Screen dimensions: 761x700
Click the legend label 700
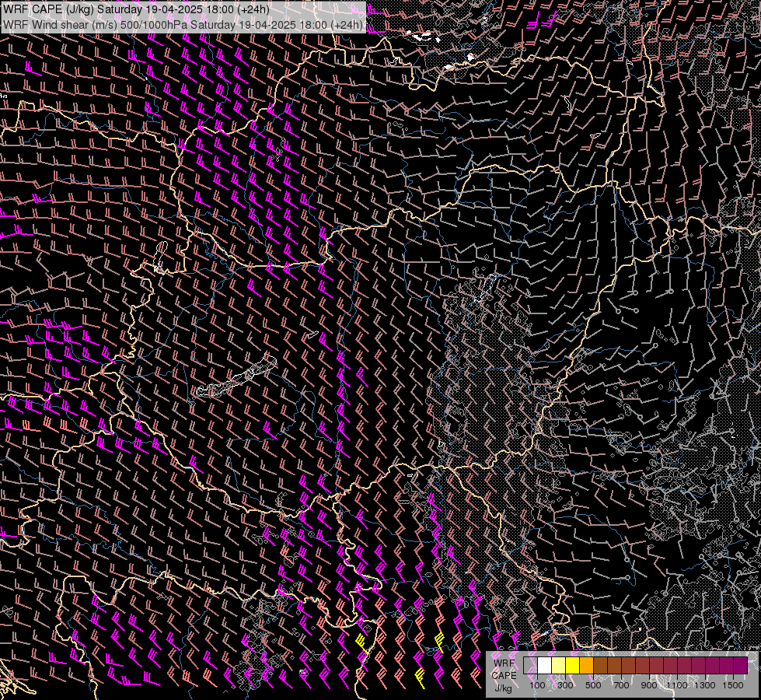[x=621, y=685]
